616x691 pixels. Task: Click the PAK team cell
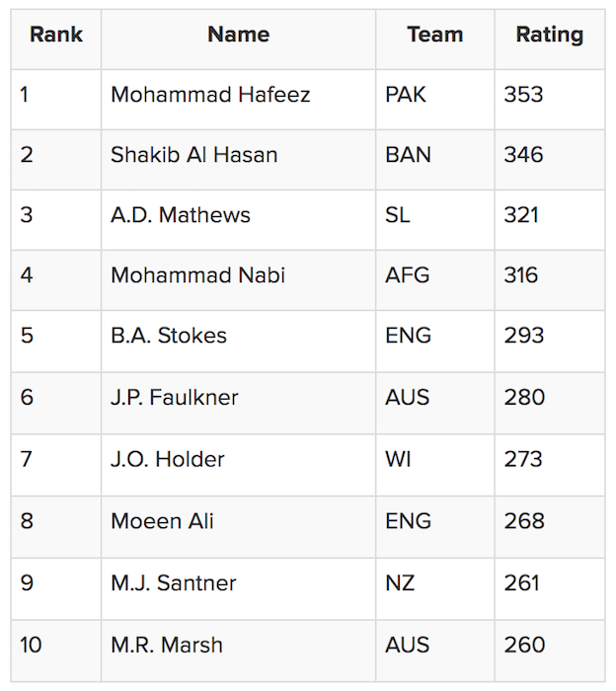(x=406, y=95)
